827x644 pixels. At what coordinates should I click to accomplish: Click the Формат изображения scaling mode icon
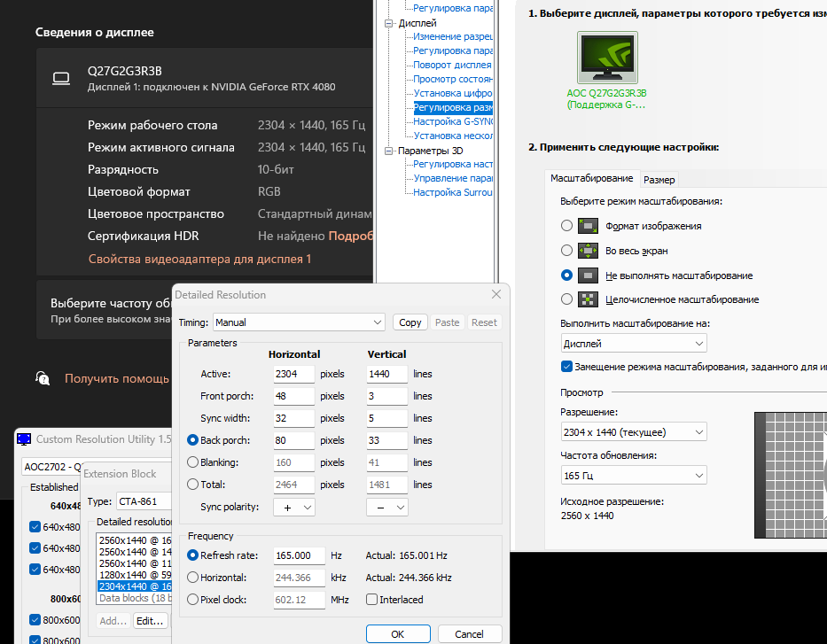(588, 226)
